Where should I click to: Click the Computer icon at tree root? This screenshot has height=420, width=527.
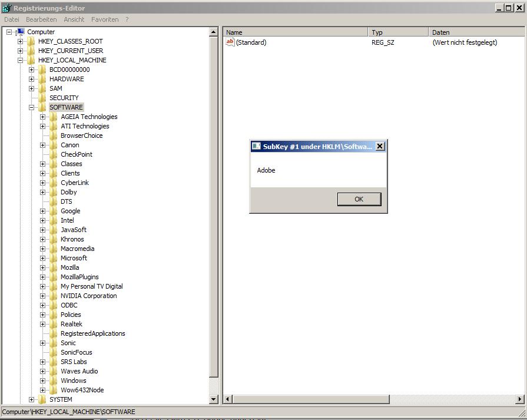point(20,32)
